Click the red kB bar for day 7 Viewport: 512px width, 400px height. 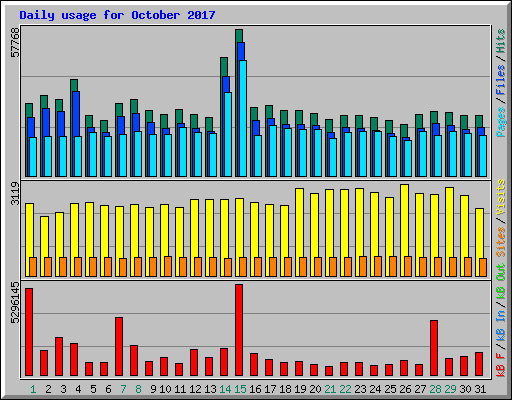[x=119, y=347]
